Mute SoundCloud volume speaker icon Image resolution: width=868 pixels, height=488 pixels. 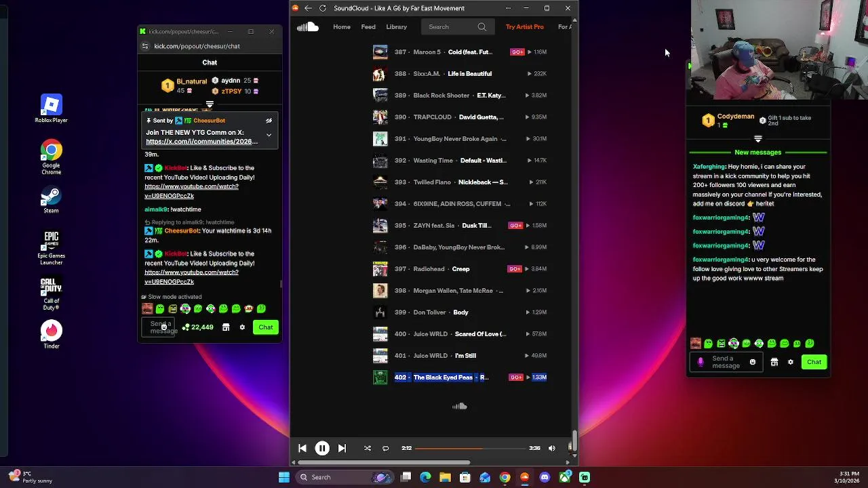[552, 448]
